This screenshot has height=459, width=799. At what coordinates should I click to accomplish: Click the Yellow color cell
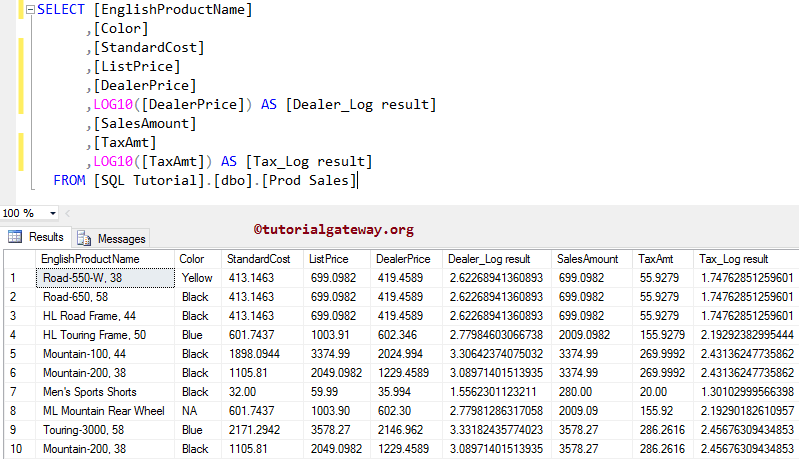pos(198,278)
